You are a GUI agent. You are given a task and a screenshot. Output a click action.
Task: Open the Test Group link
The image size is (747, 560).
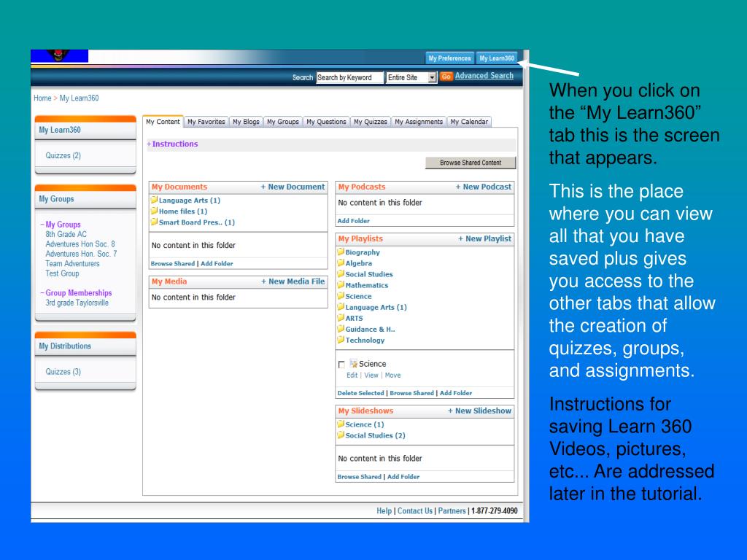pos(63,273)
